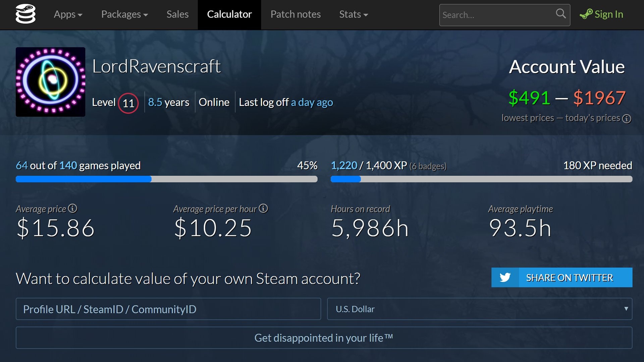Click the LordRavenscraft avatar image
Viewport: 644px width, 362px height.
pyautogui.click(x=50, y=82)
